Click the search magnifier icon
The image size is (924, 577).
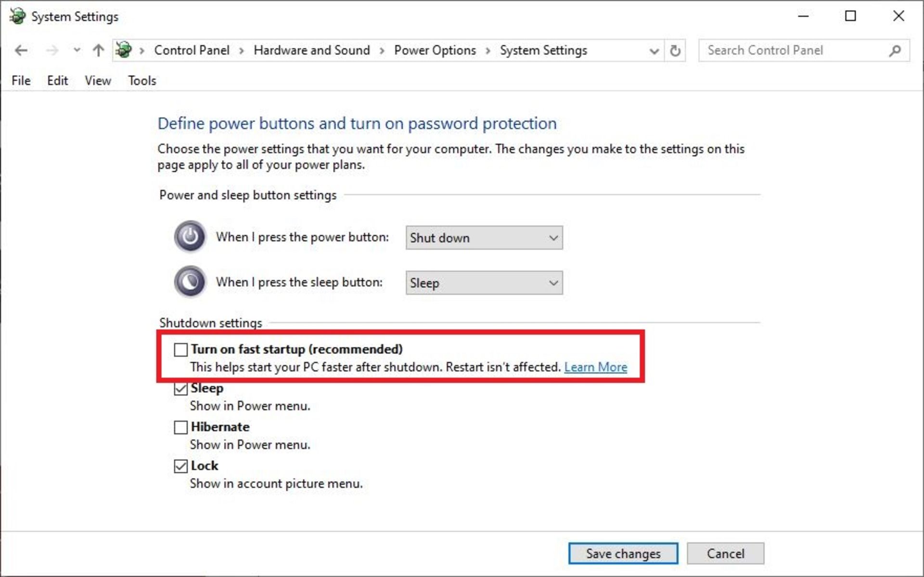(895, 51)
